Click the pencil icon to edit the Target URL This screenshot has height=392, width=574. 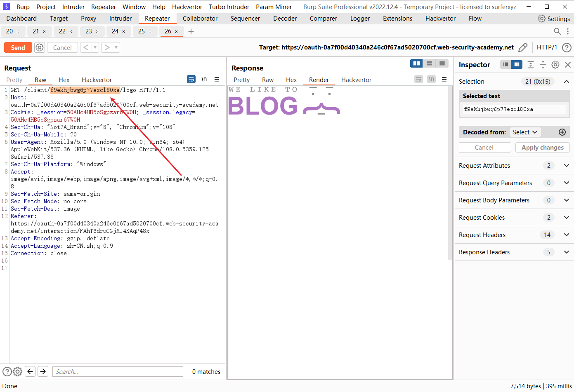point(523,47)
